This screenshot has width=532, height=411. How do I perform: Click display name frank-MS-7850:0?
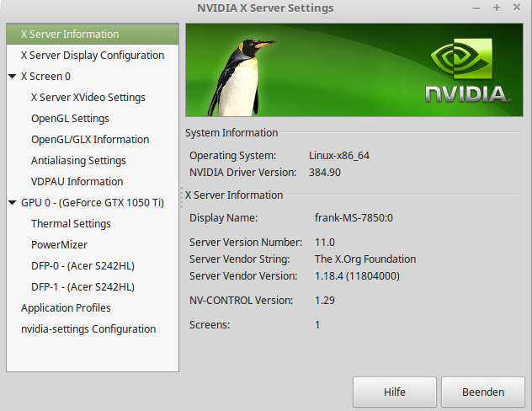[x=354, y=217]
